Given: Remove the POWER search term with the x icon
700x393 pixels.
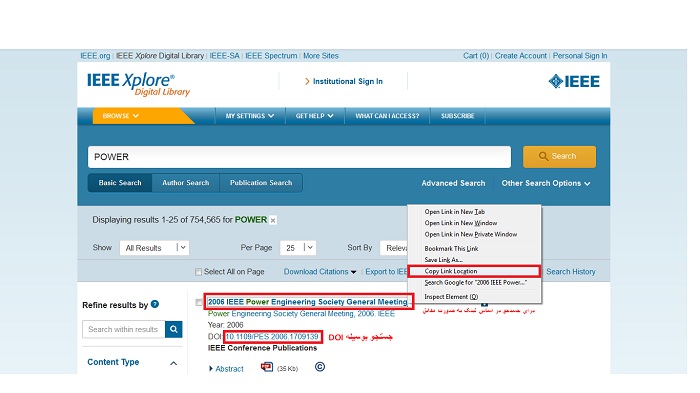Looking at the screenshot, I should pyautogui.click(x=273, y=220).
